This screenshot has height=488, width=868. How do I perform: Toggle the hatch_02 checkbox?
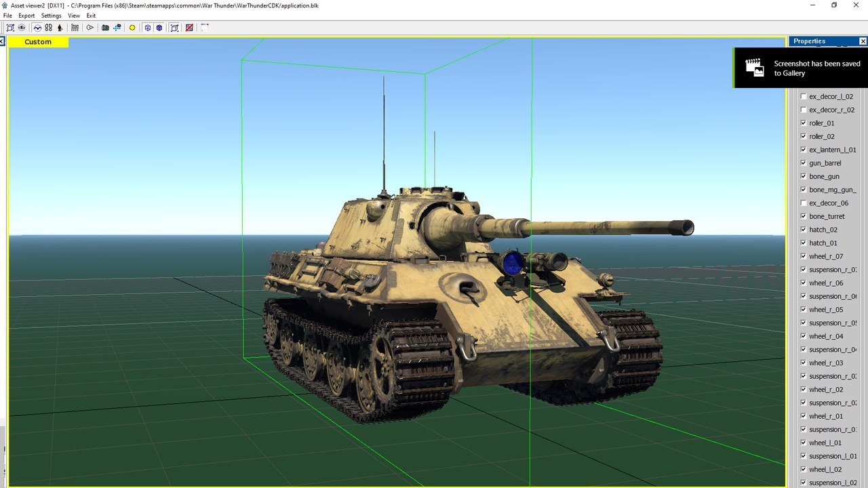point(804,230)
